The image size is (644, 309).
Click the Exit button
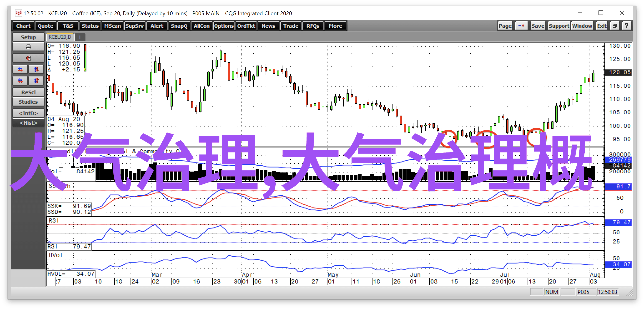(601, 26)
